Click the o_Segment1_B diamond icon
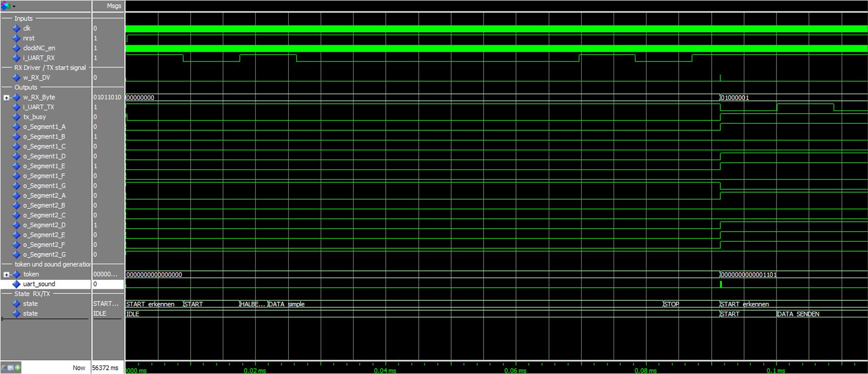The image size is (868, 374). pos(17,137)
